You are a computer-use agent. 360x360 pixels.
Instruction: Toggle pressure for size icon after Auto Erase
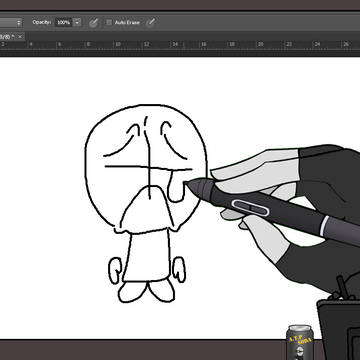(x=151, y=22)
